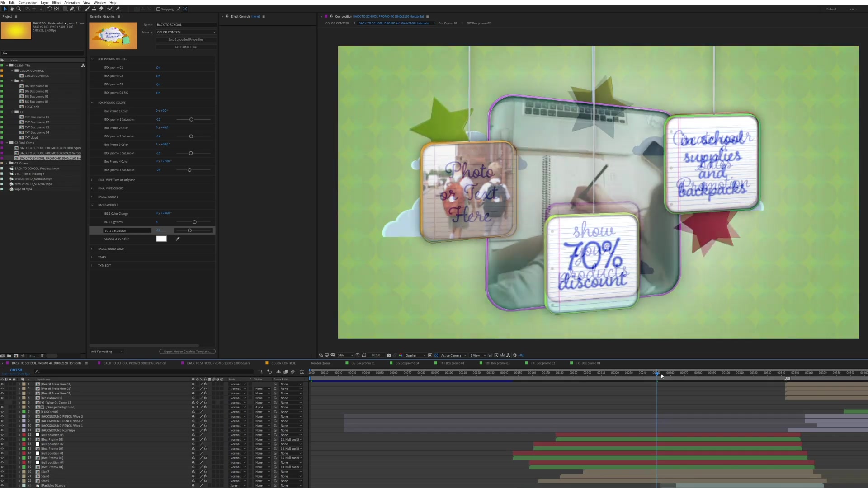Viewport: 868px width, 488px height.
Task: Enable the Snapping checkbox
Action: (x=158, y=9)
